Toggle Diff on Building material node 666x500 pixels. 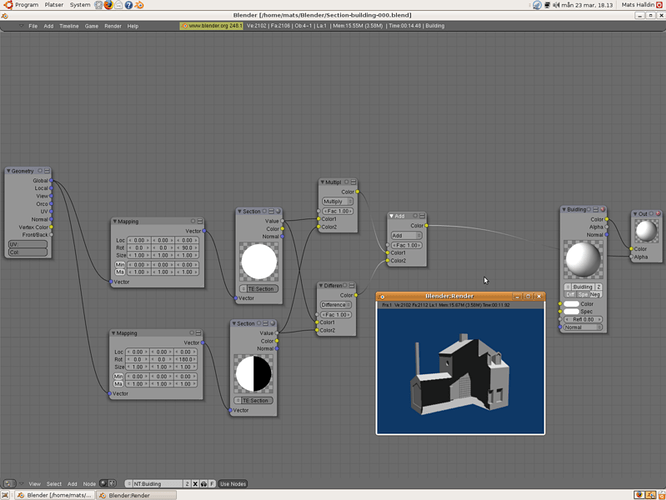(570, 294)
